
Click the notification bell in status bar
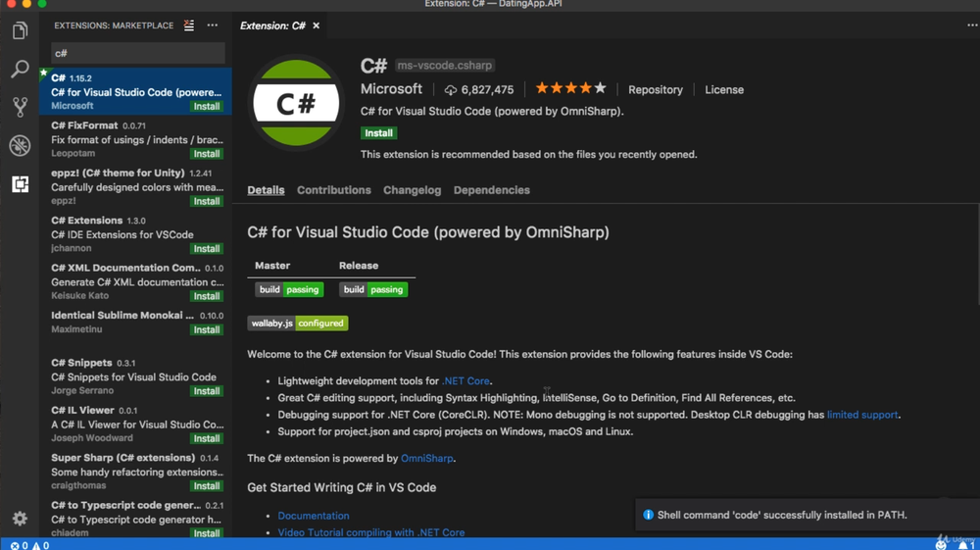[965, 545]
